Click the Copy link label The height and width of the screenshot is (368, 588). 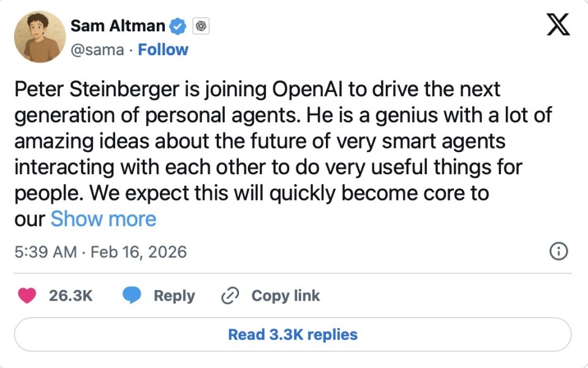pyautogui.click(x=285, y=296)
